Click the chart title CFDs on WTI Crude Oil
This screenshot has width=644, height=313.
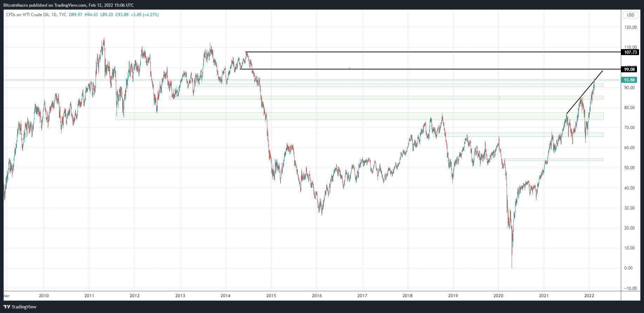pos(28,15)
